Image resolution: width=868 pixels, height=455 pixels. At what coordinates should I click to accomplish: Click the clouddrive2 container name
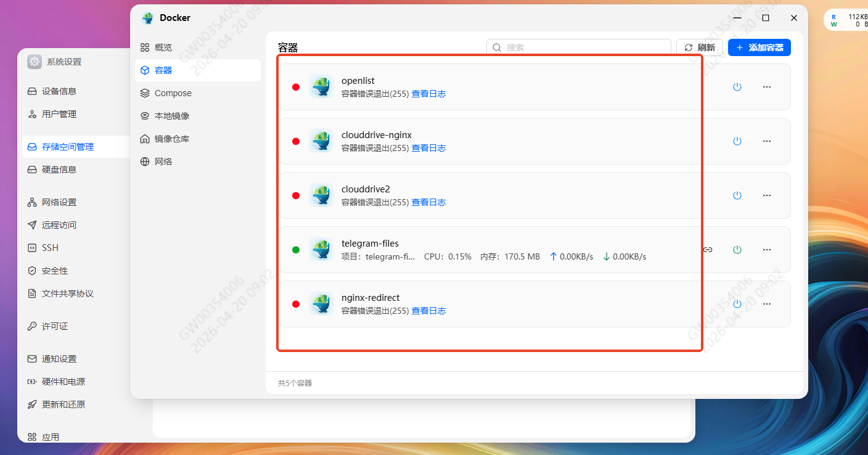366,189
